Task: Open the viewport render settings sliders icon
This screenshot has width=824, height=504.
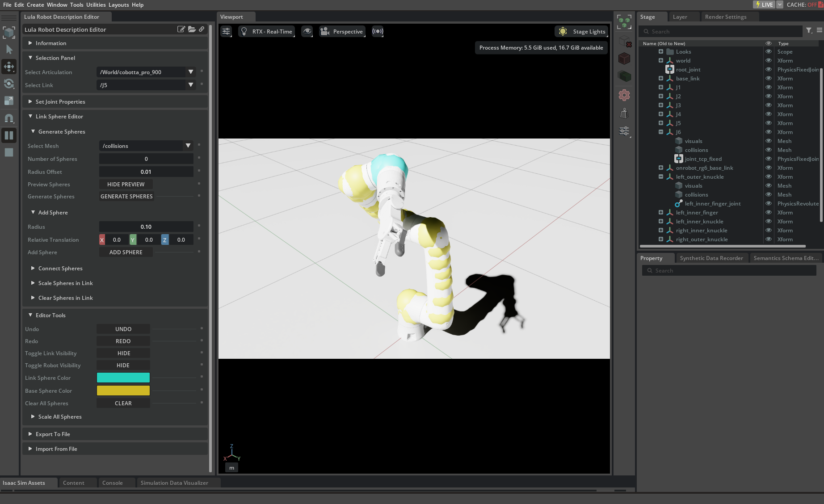Action: pyautogui.click(x=226, y=31)
